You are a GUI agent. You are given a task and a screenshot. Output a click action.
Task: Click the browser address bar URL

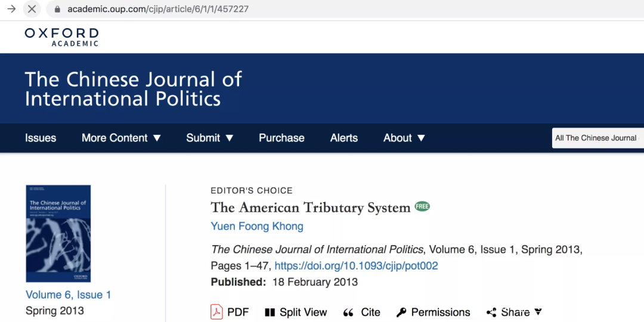point(158,10)
